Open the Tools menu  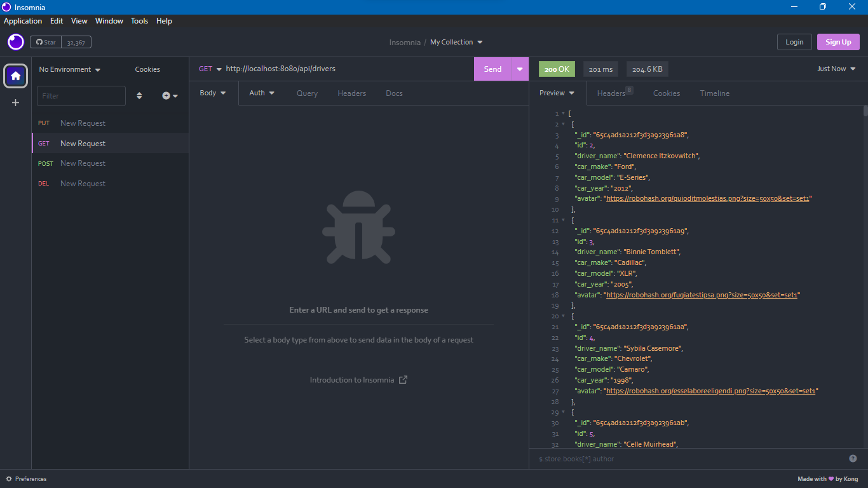(x=140, y=21)
